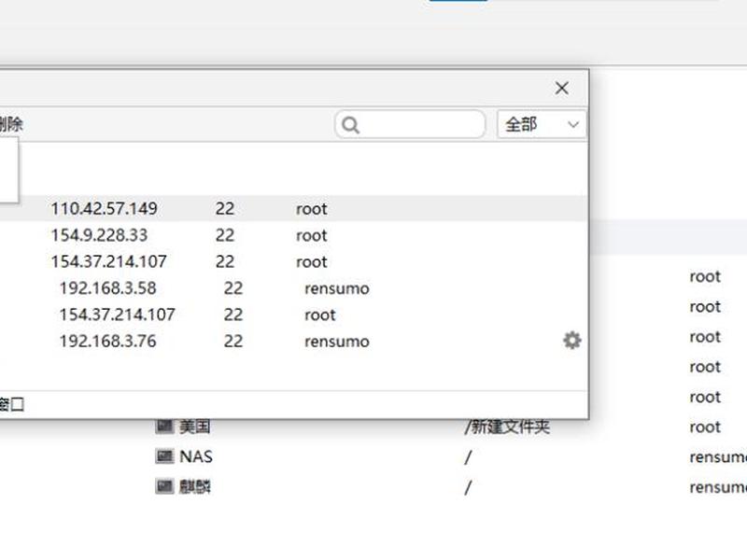The height and width of the screenshot is (560, 747).
Task: Click port 22 in the 110.42.57.149 row
Action: point(225,208)
